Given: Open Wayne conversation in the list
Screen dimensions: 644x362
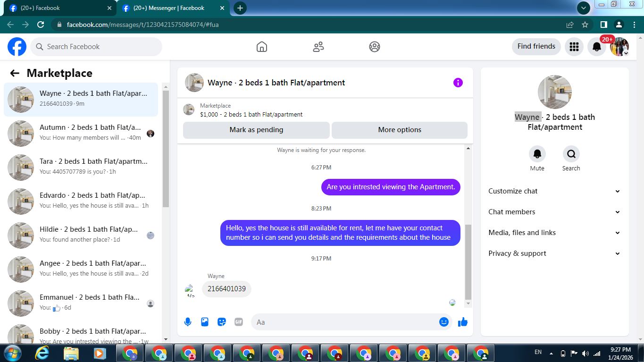Looking at the screenshot, I should tap(81, 100).
